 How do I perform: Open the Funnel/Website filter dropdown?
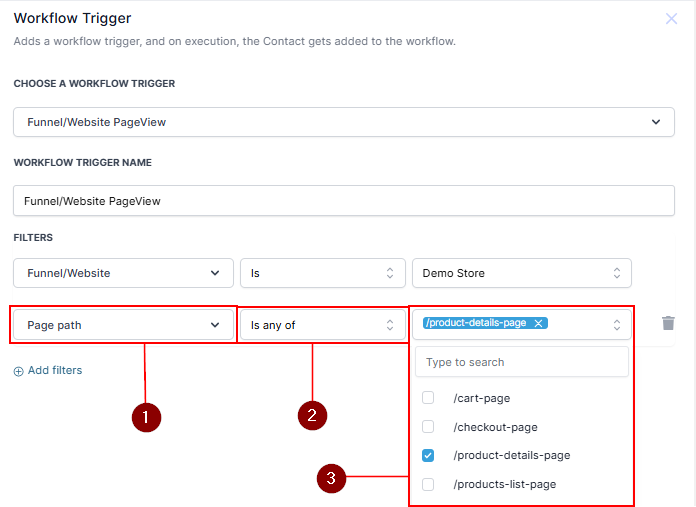pyautogui.click(x=123, y=273)
